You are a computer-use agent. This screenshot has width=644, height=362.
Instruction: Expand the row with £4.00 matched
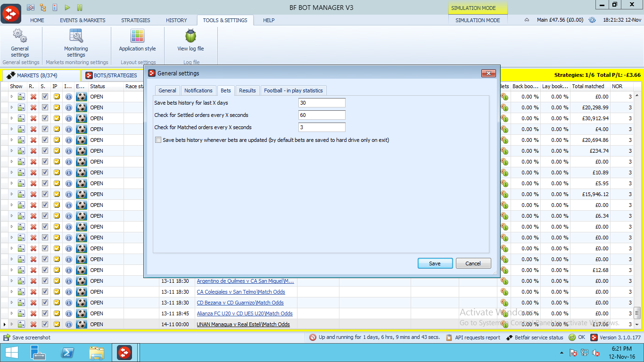[12, 129]
